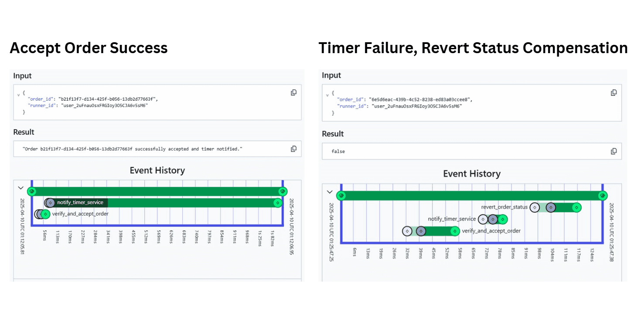Screen dimensions: 644x324
Task: Select workflow completed marker in Accept Order Success timeline
Action: pyautogui.click(x=283, y=191)
